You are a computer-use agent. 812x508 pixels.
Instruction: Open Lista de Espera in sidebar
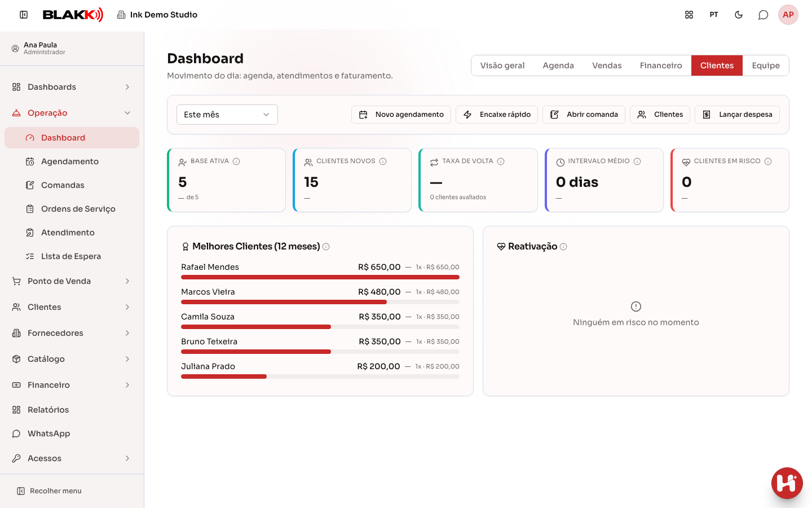click(x=72, y=256)
